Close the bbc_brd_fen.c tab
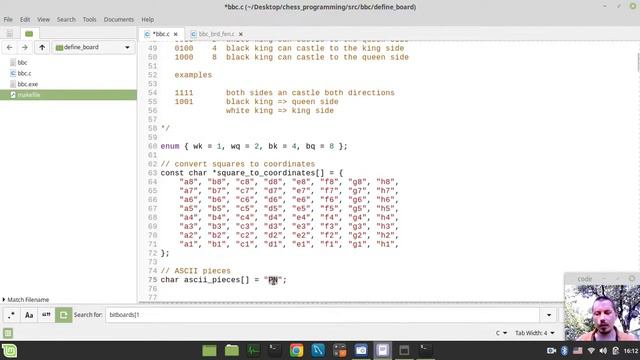 tap(241, 34)
